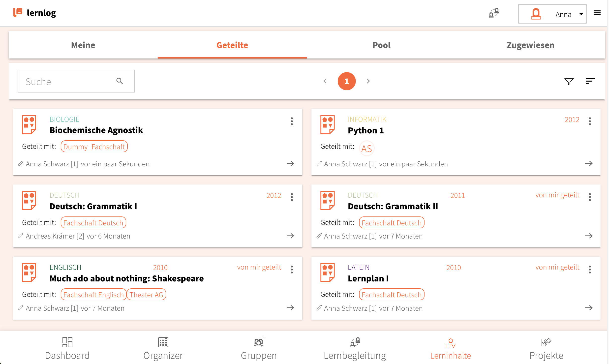Open Organizer in bottom navigation
Screen dimensions: 609x364
tap(163, 348)
